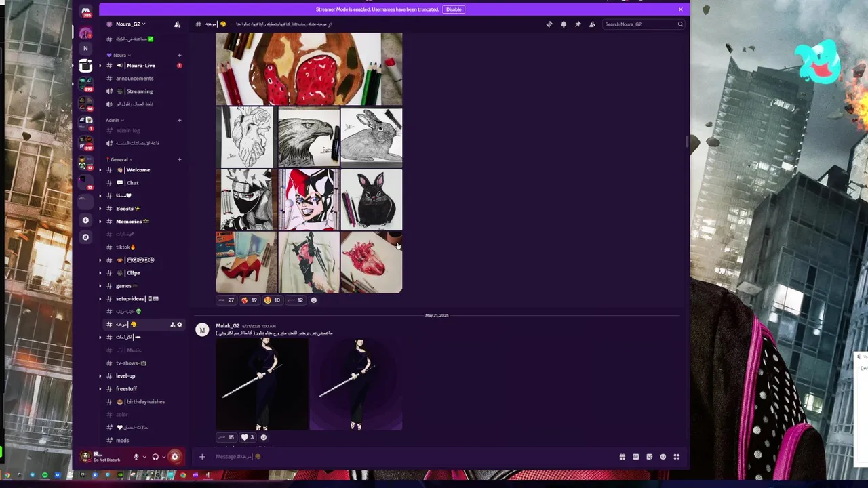The image size is (868, 488).
Task: Open server folder with 317 badge
Action: click(85, 142)
